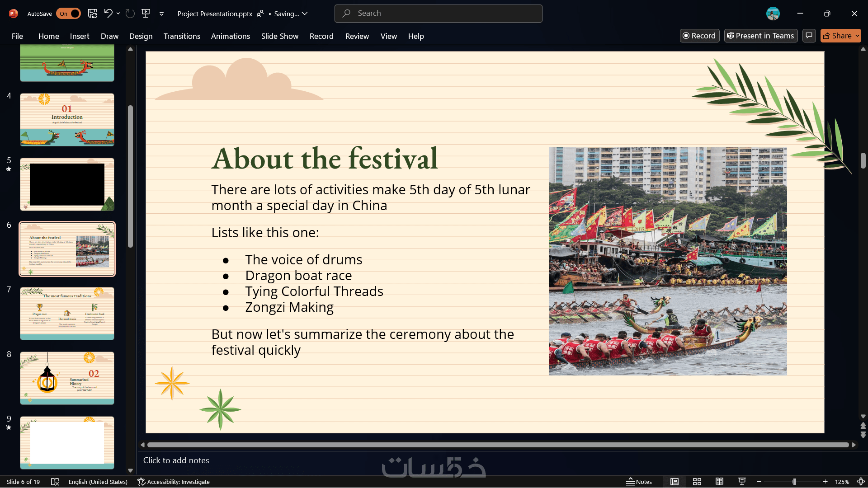Click the Save icon in title bar

tap(93, 14)
